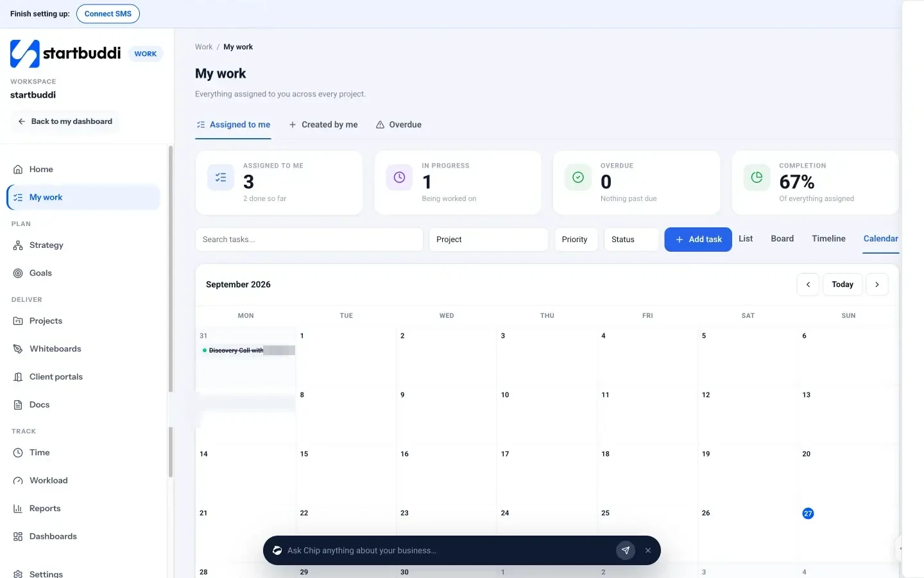Click the Goals target icon
Screen dimensions: 924x578
pyautogui.click(x=18, y=274)
